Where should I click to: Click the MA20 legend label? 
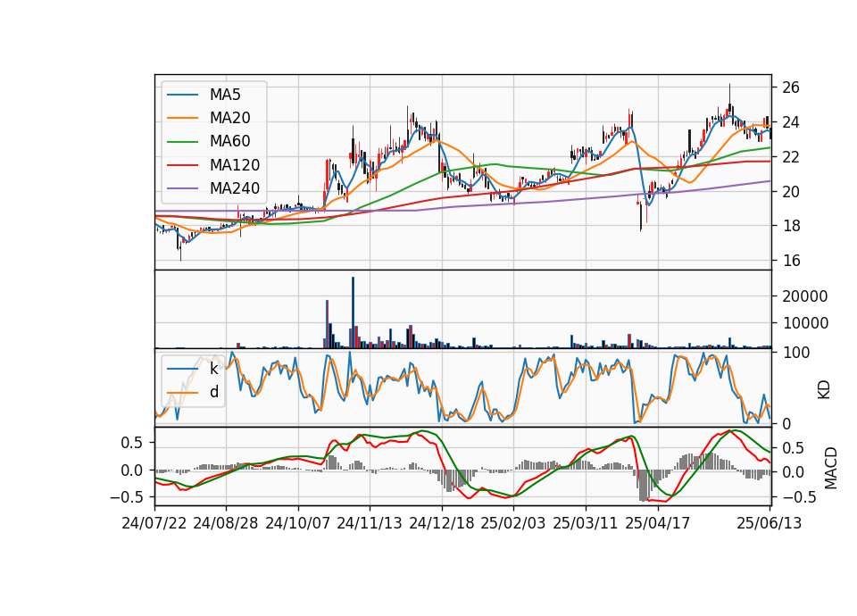click(x=229, y=118)
